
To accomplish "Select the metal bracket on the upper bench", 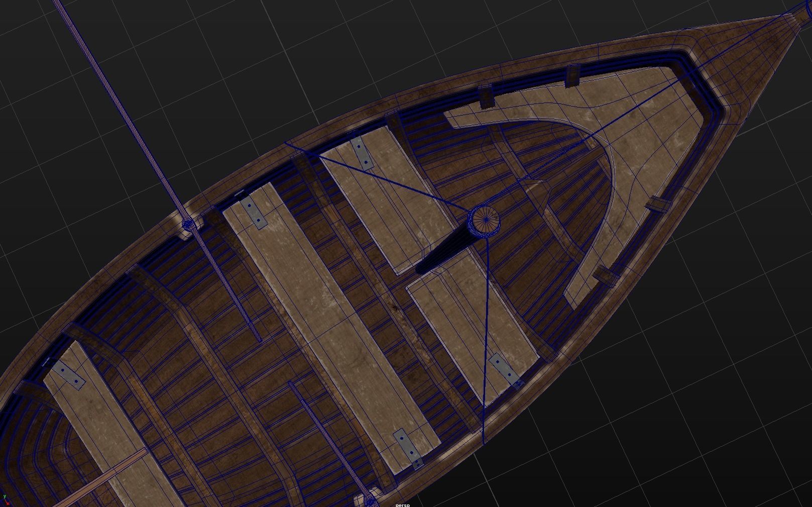I will click(x=362, y=153).
